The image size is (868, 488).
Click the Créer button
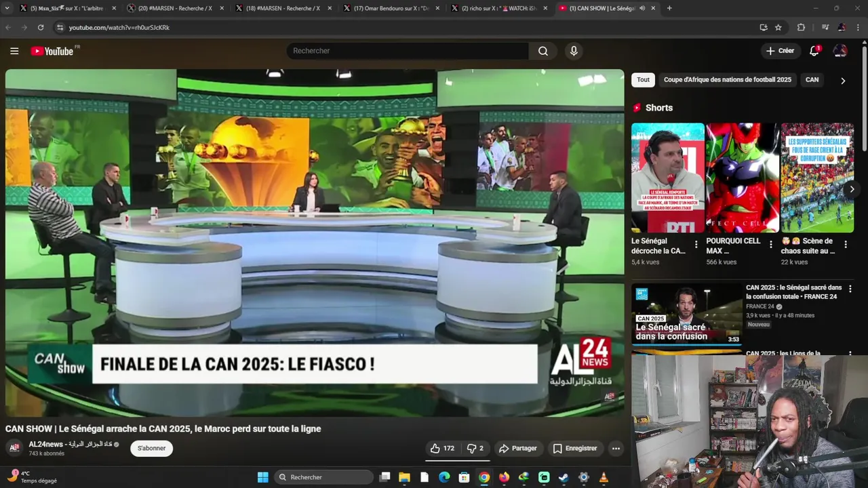tap(780, 51)
